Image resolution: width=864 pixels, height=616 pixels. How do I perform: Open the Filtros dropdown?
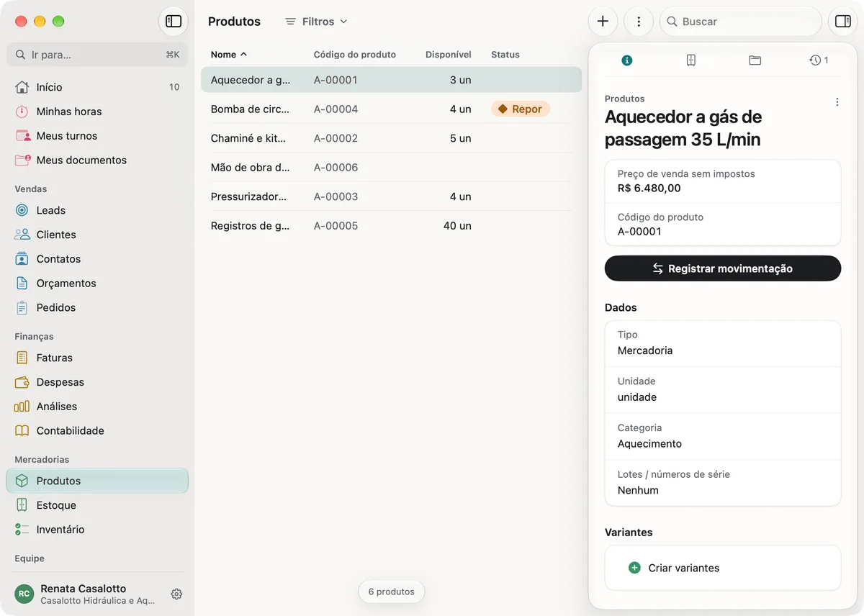[316, 22]
